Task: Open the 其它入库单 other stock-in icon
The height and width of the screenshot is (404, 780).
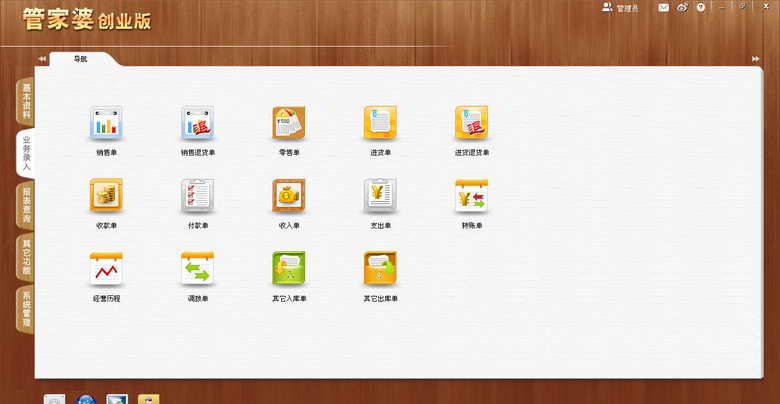Action: coord(288,269)
